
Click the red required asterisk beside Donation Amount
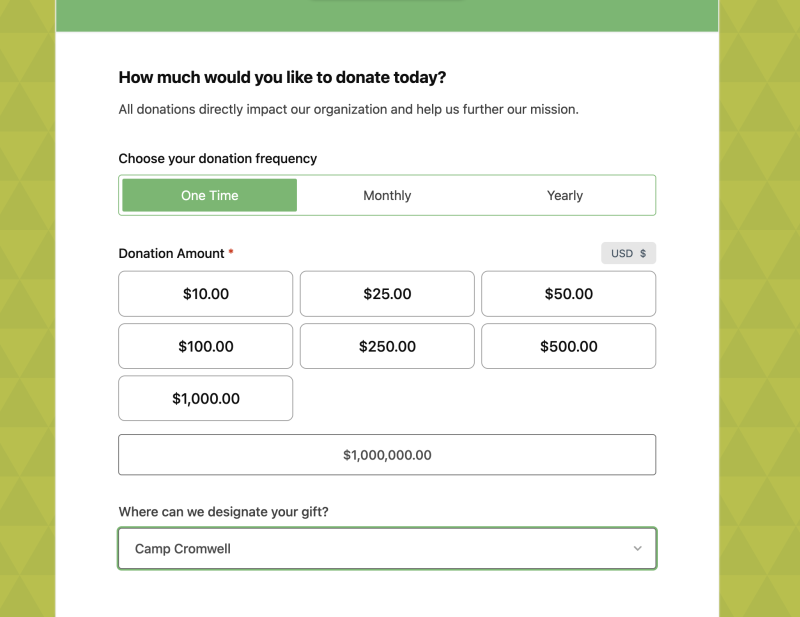(x=231, y=252)
